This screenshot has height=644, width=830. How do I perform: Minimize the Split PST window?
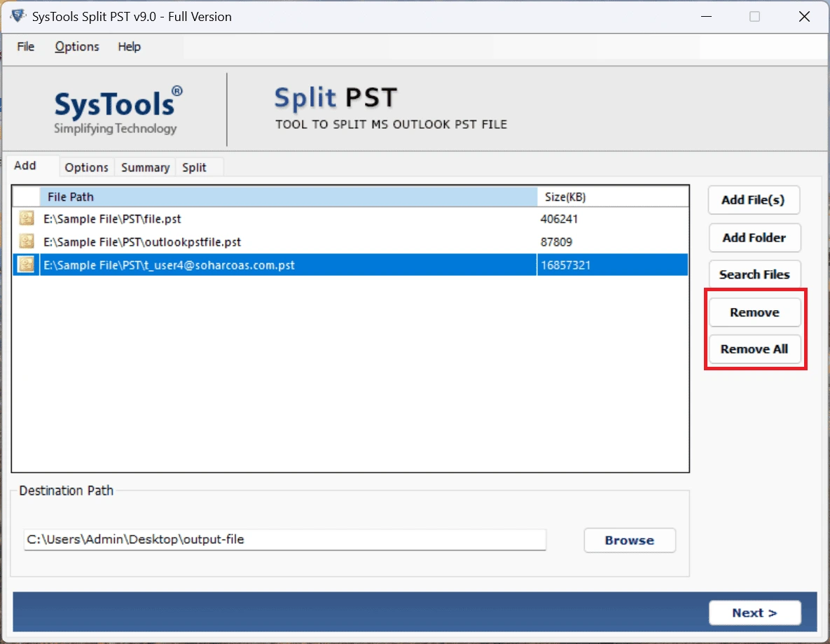click(x=706, y=16)
